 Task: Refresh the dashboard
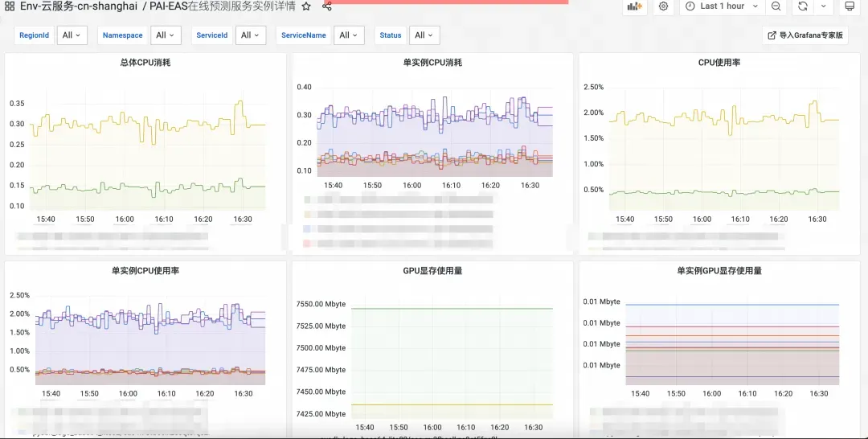803,6
